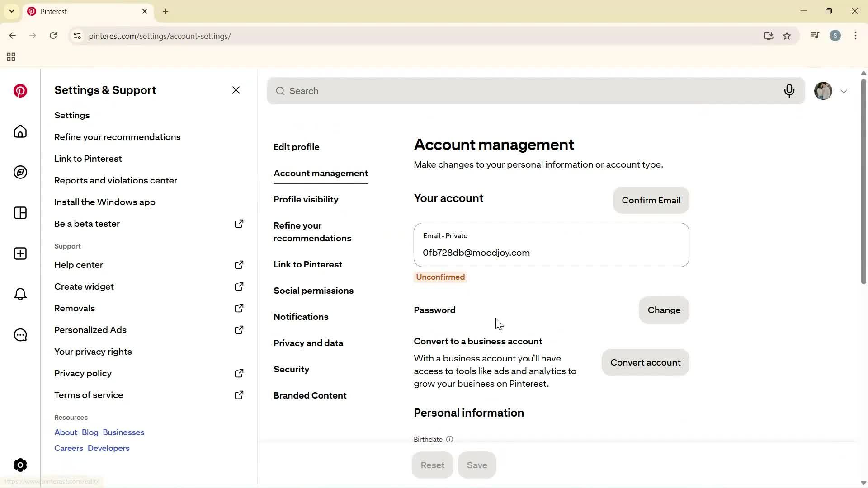Open messages via the chat bubble icon

[x=20, y=335]
